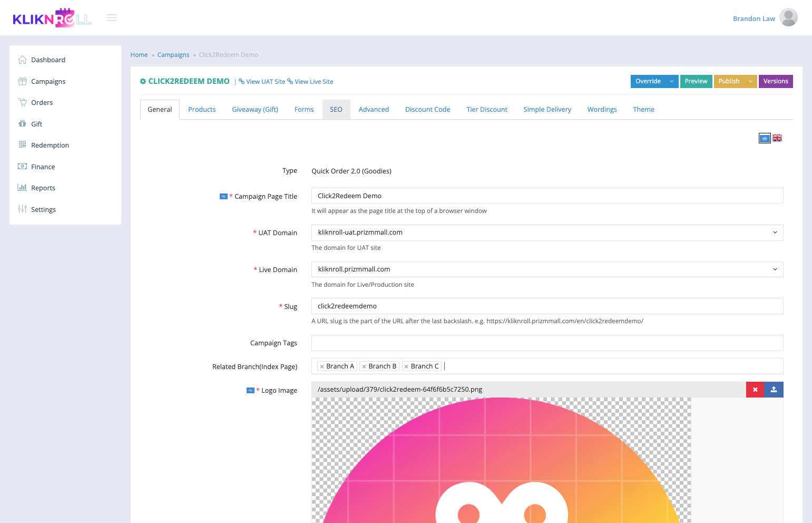Switch to the Tier Discount tab
Viewport: 812px width, 523px height.
coord(487,110)
